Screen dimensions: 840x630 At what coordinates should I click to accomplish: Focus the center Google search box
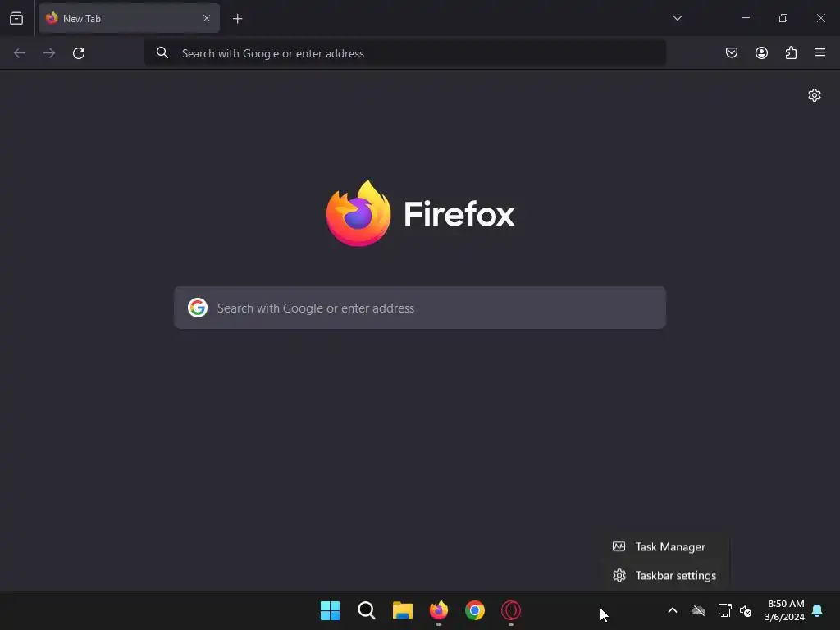[x=420, y=308]
